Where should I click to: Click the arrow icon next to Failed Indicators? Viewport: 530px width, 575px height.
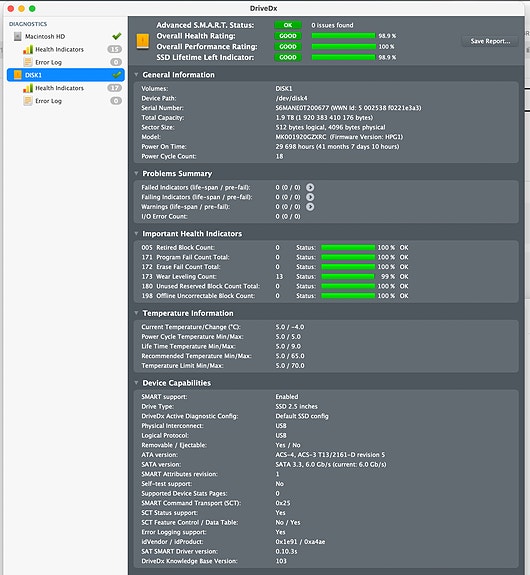(x=310, y=187)
